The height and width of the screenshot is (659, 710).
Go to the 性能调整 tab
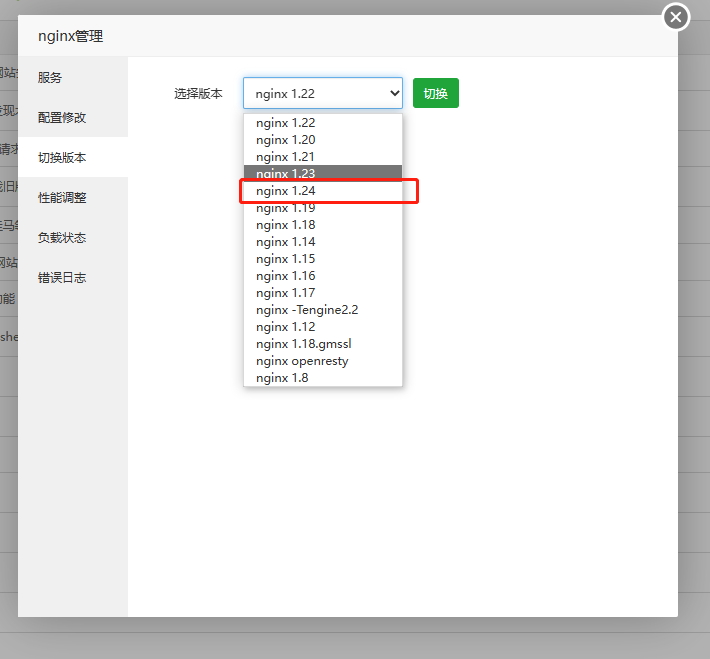pyautogui.click(x=73, y=197)
